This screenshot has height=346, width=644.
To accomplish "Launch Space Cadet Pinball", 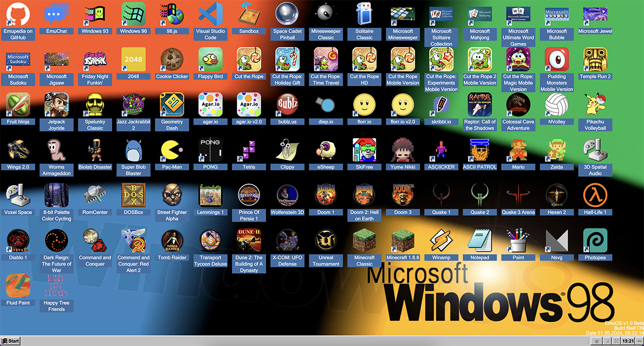I will point(288,14).
